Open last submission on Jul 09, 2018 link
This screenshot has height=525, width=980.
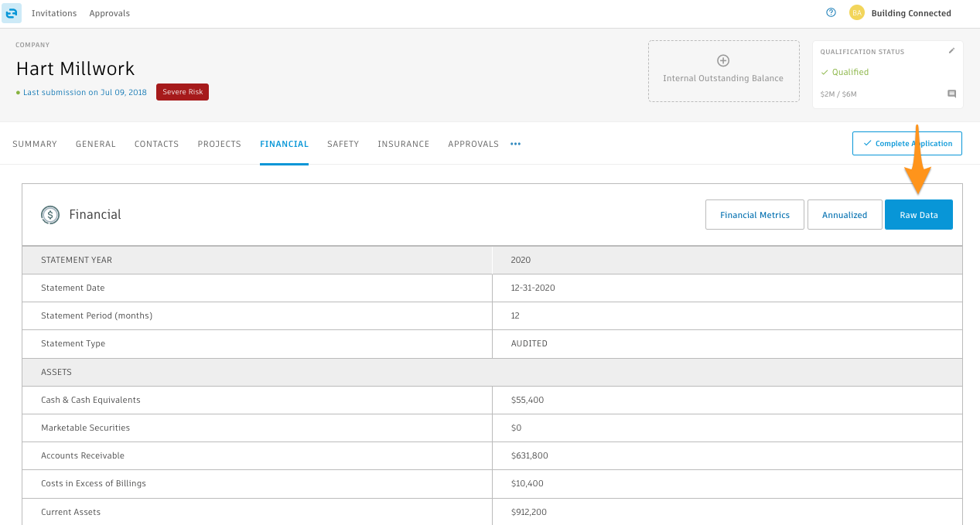[x=84, y=92]
